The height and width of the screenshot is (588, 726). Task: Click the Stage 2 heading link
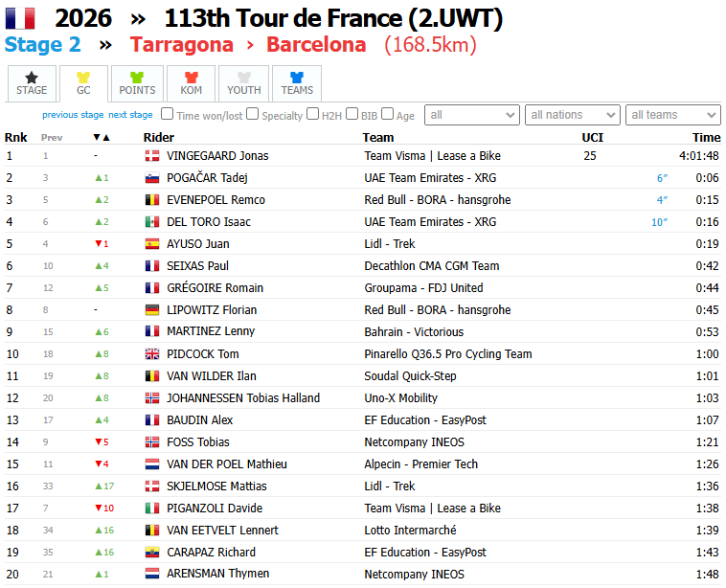pyautogui.click(x=42, y=45)
